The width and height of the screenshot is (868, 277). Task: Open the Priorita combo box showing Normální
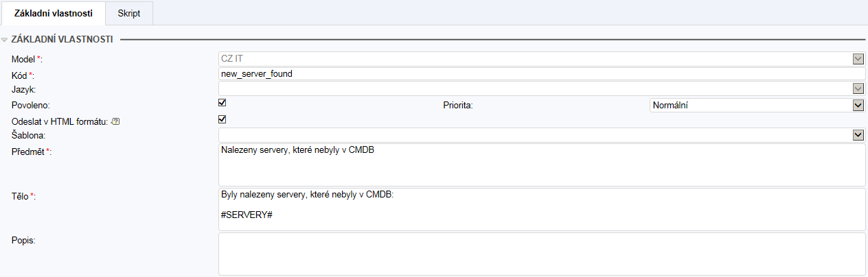coord(751,105)
